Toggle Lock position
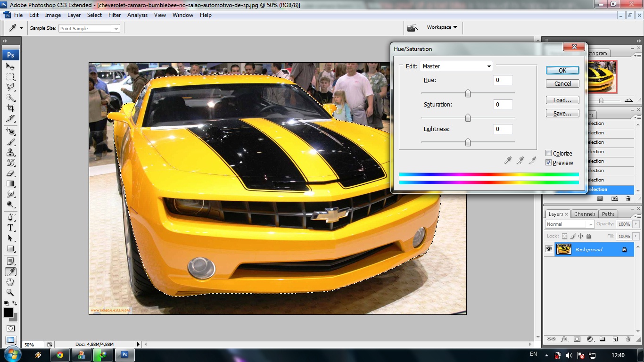Viewport: 644px width, 362px height. (581, 236)
